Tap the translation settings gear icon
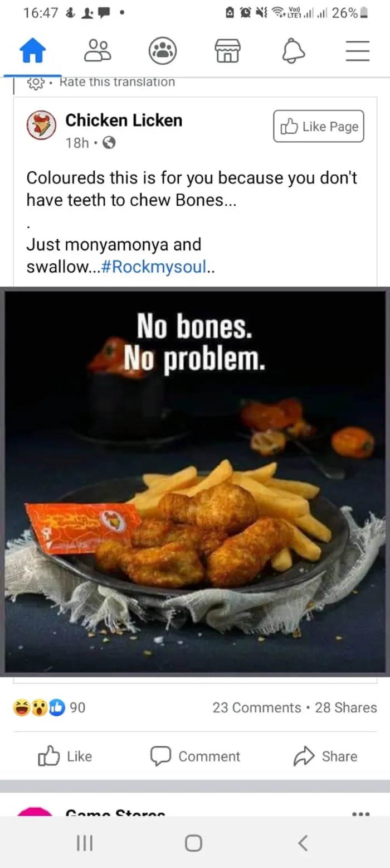This screenshot has height=868, width=390. [x=36, y=84]
